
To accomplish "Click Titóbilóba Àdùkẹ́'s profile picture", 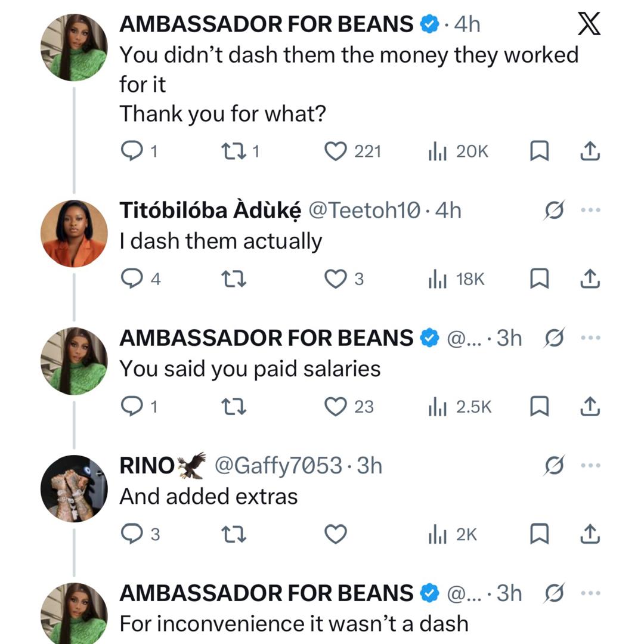I will tap(74, 233).
